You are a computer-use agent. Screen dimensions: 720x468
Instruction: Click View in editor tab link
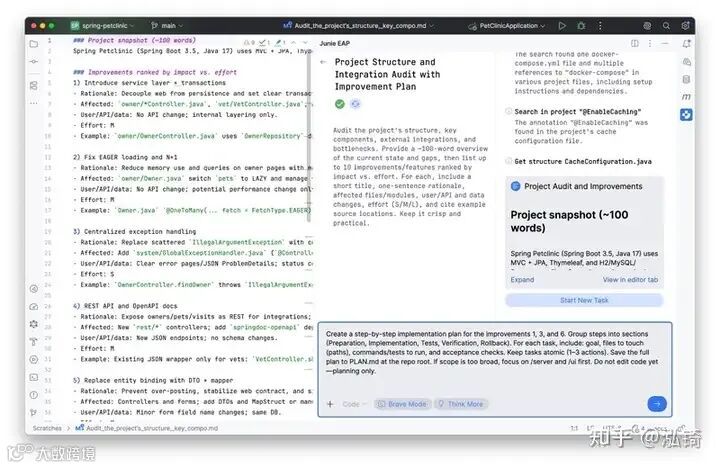(630, 280)
